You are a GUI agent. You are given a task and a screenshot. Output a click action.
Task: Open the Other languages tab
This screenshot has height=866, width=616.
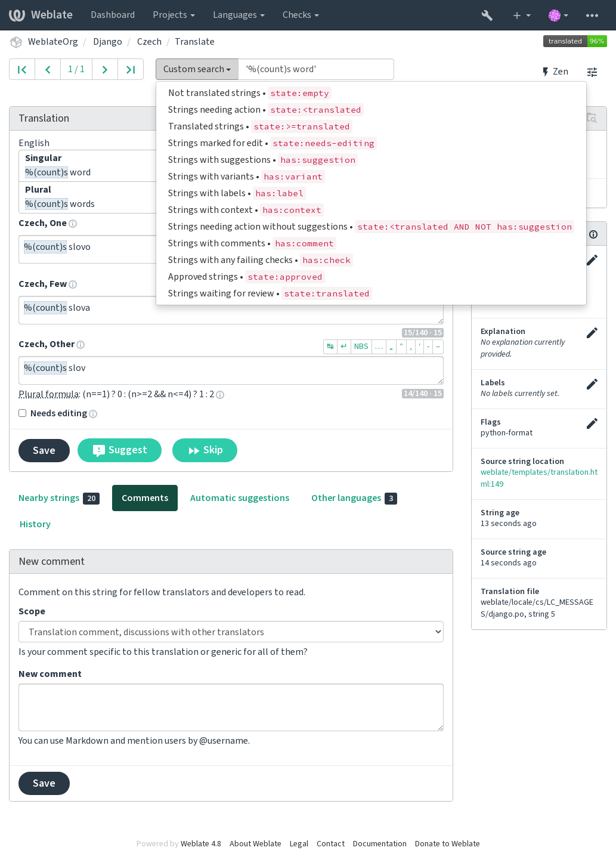(354, 498)
